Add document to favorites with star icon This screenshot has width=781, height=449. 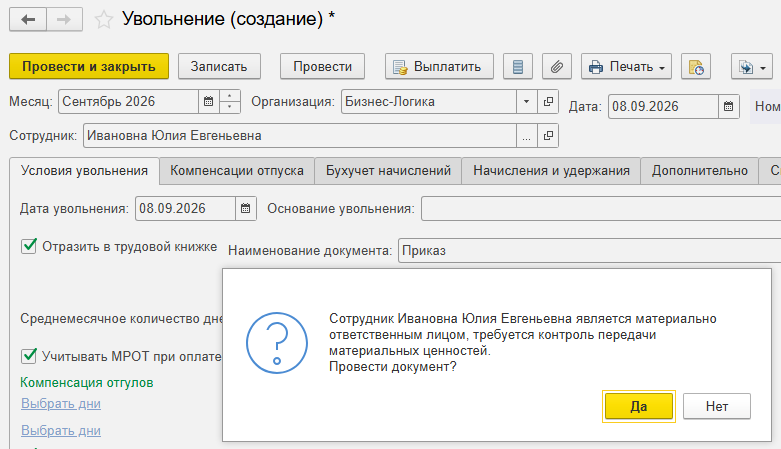click(104, 20)
